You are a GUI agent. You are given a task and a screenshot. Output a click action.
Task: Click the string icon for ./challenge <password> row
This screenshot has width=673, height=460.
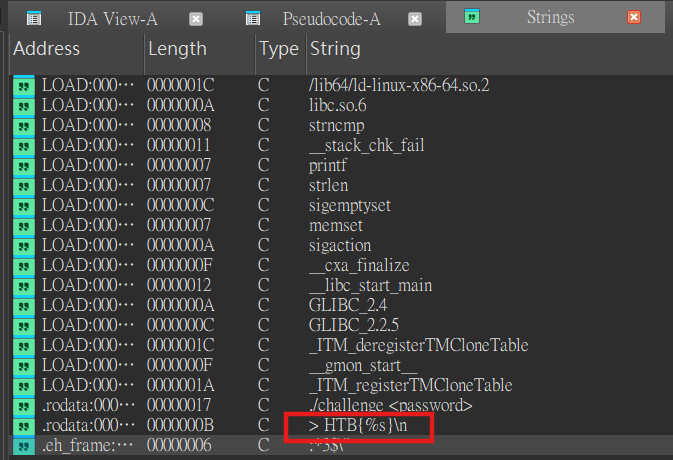[24, 406]
